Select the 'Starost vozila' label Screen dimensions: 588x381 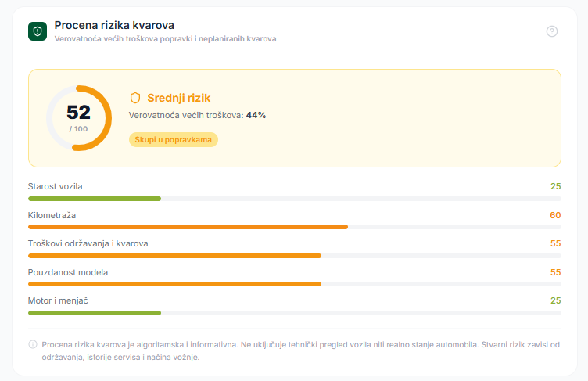(x=55, y=186)
